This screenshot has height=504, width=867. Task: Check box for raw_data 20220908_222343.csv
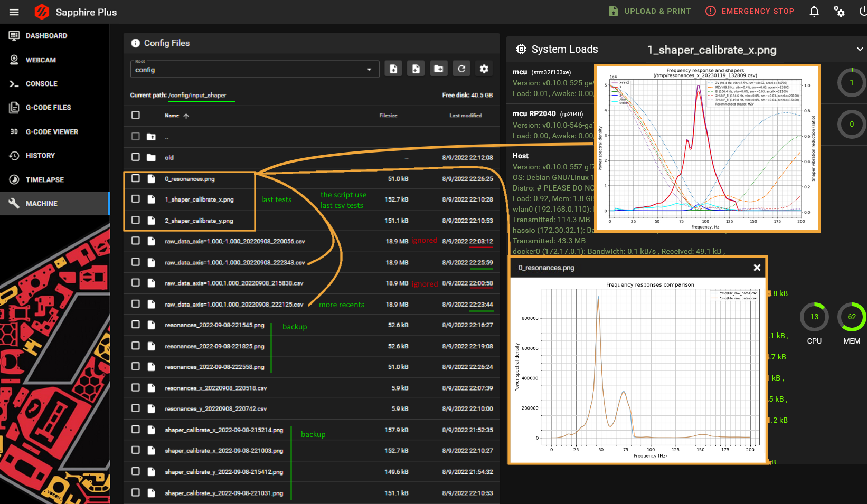pyautogui.click(x=136, y=262)
